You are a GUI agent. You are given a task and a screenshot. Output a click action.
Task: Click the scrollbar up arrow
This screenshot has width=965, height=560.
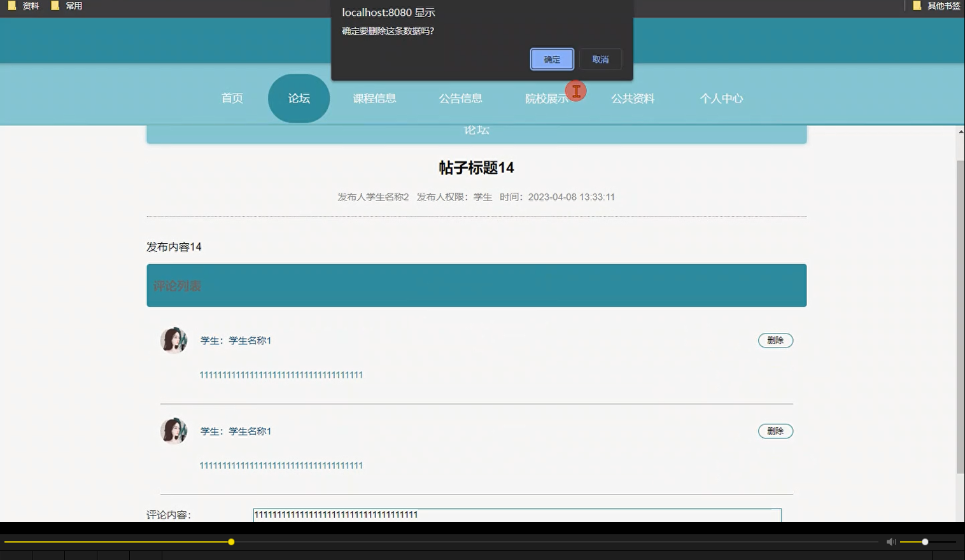pyautogui.click(x=960, y=130)
